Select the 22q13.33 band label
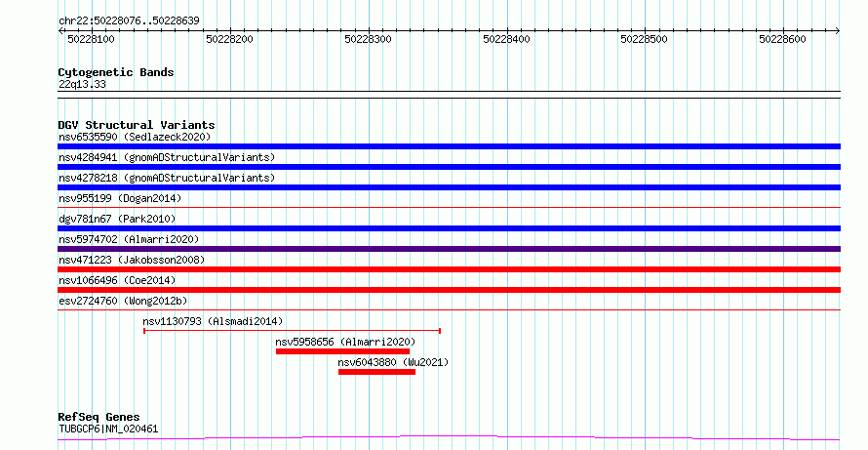868x450 pixels. [82, 85]
